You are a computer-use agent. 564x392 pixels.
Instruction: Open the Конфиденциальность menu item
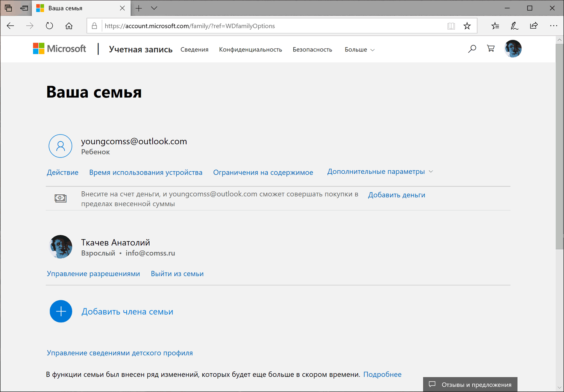(250, 50)
